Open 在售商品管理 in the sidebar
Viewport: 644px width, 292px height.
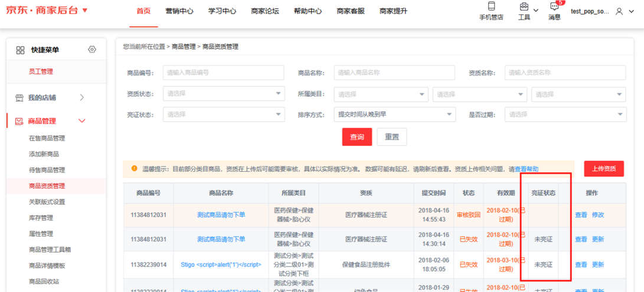pyautogui.click(x=47, y=139)
